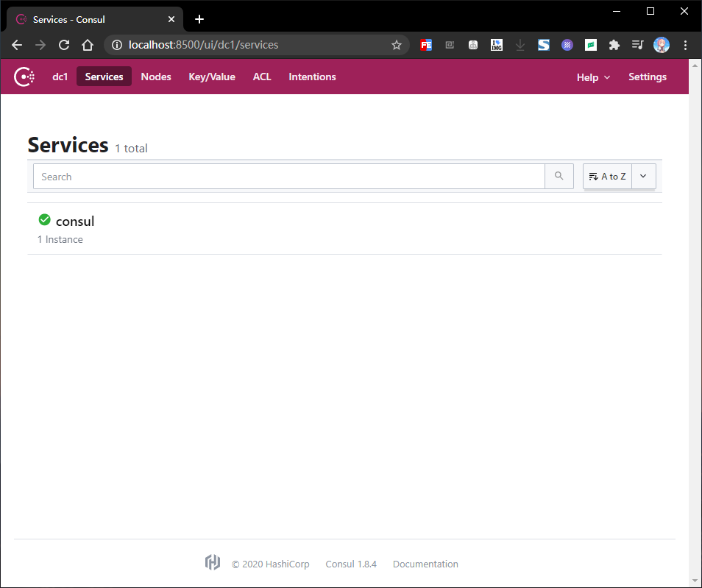Switch to the Nodes tab
This screenshot has height=588, width=702.
click(156, 77)
